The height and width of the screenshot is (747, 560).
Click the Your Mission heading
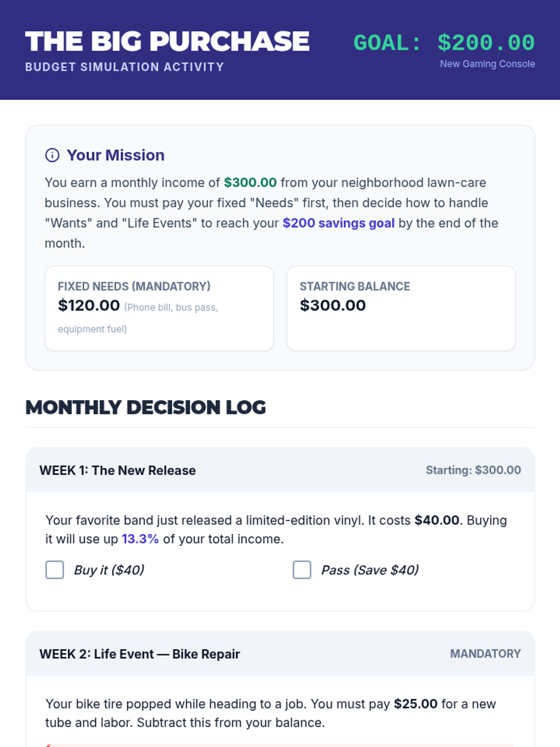[x=115, y=155]
